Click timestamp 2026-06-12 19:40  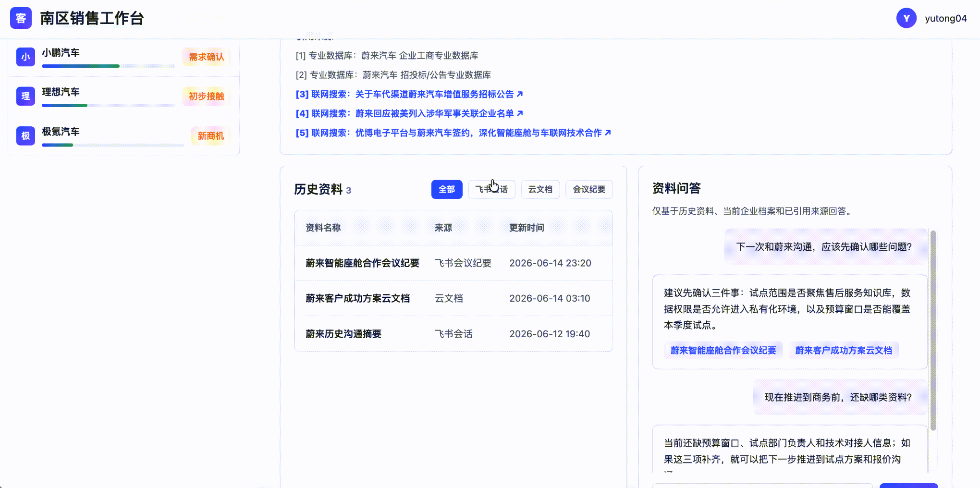(550, 334)
